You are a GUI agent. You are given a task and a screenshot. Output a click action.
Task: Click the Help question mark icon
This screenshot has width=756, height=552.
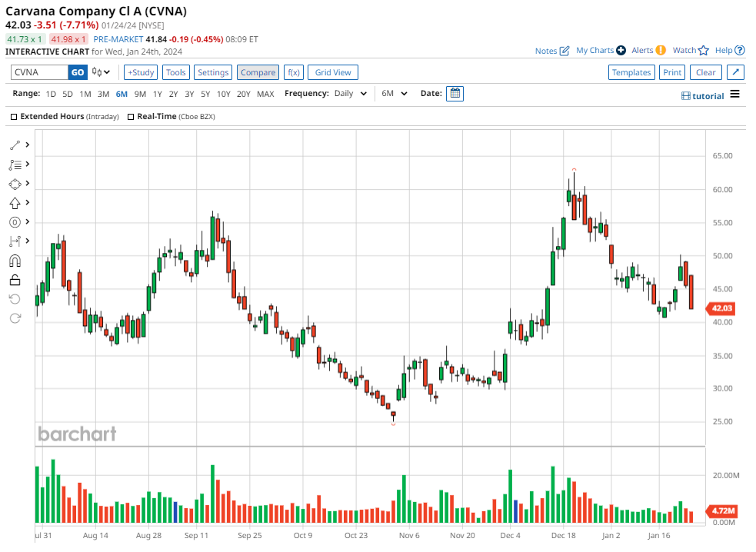point(740,50)
